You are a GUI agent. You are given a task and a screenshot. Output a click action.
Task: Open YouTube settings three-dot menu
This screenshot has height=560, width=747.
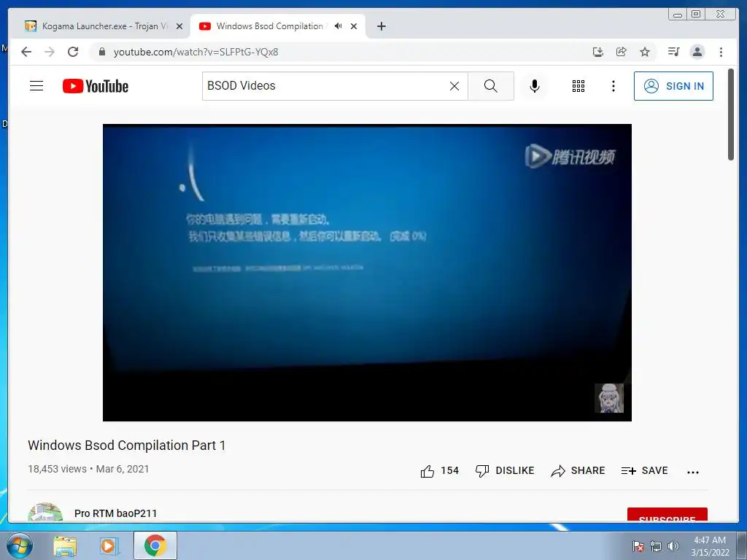coord(613,86)
